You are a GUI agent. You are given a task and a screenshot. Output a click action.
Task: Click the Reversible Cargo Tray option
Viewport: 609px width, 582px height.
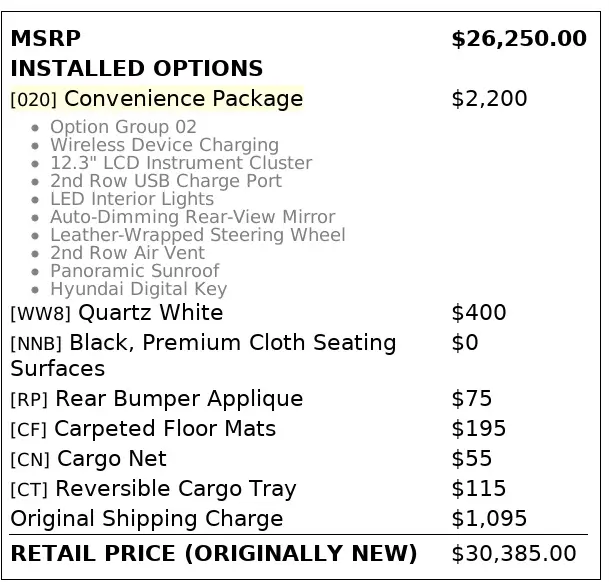(153, 489)
